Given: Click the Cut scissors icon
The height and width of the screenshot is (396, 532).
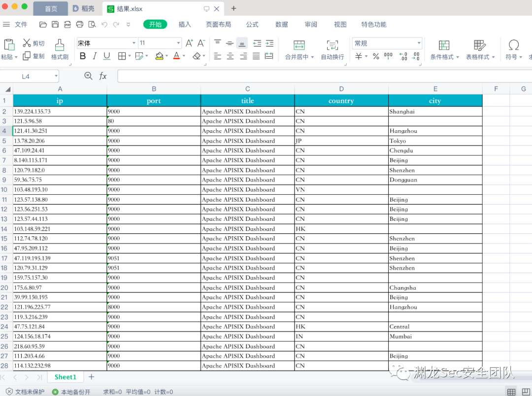Looking at the screenshot, I should coord(27,43).
